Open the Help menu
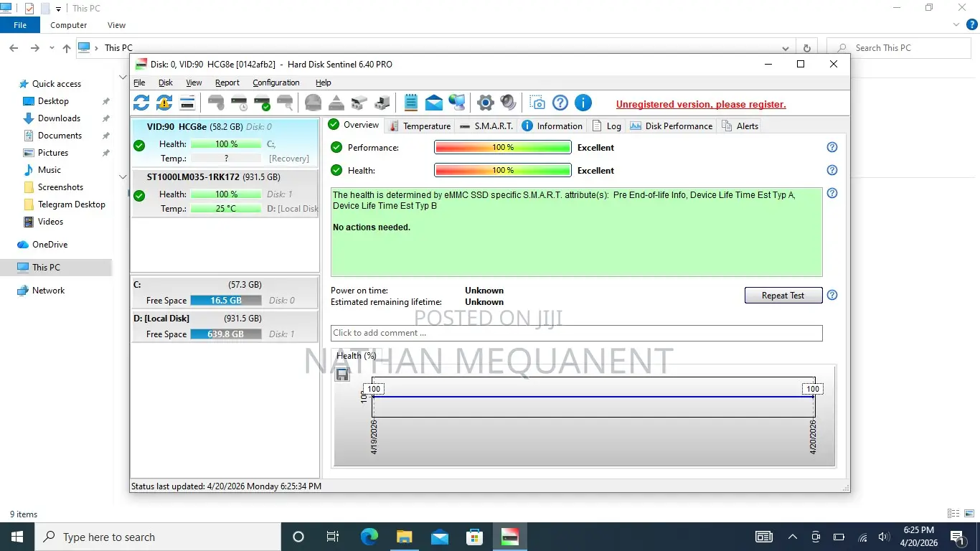This screenshot has height=551, width=980. pyautogui.click(x=324, y=83)
